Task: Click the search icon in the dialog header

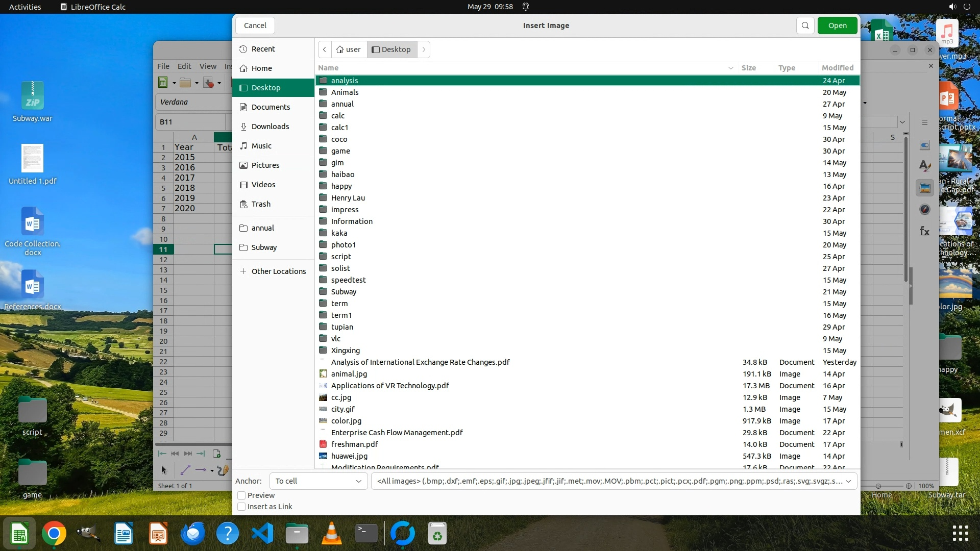Action: pos(805,26)
